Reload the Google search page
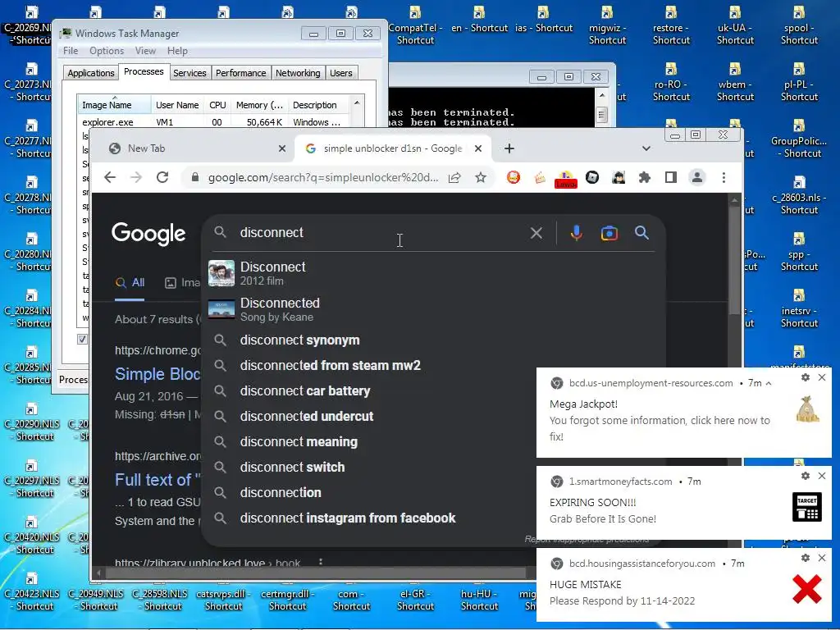840x630 pixels. 162,177
